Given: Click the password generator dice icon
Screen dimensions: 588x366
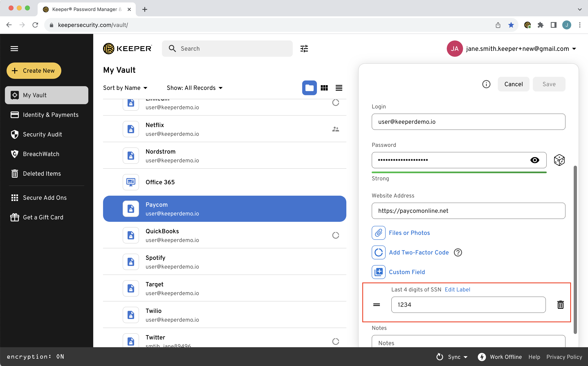Looking at the screenshot, I should pyautogui.click(x=559, y=160).
